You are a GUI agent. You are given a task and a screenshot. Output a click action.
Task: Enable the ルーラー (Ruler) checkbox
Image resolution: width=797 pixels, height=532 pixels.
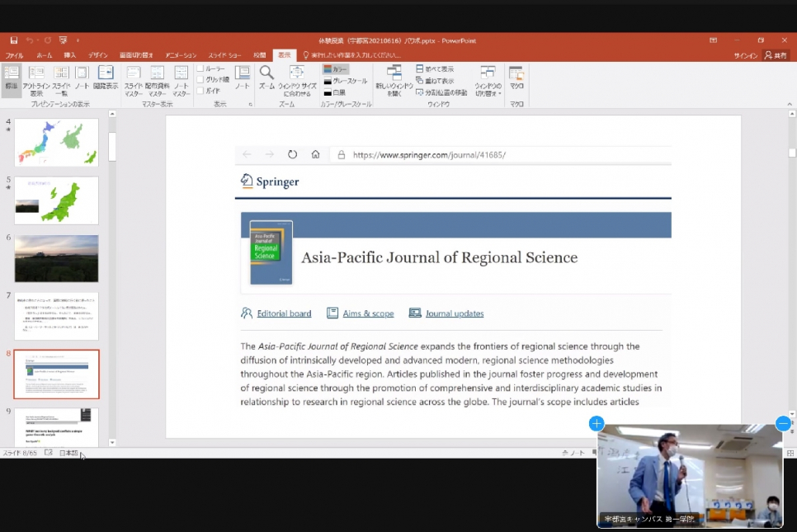pos(200,68)
